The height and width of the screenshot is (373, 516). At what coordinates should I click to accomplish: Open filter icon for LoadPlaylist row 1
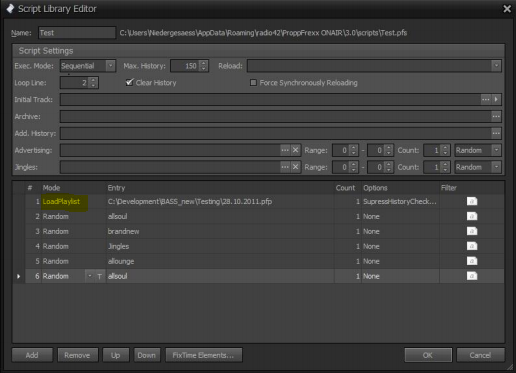[472, 201]
